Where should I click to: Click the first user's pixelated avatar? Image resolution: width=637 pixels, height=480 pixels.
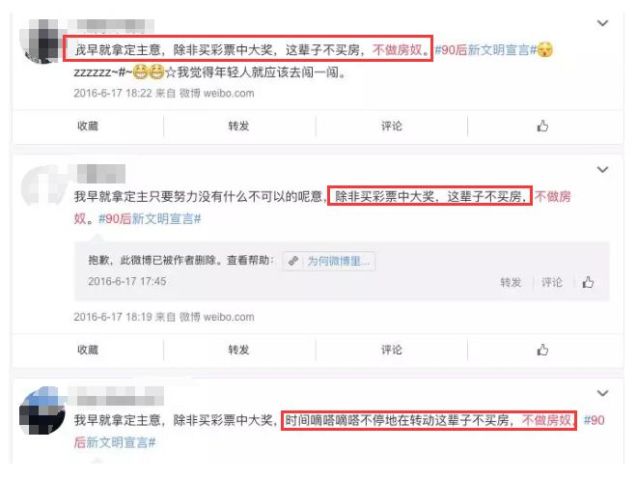pyautogui.click(x=41, y=41)
